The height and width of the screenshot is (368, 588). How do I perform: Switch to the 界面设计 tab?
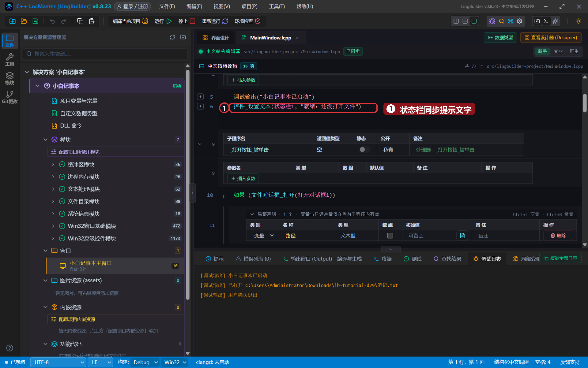click(216, 38)
